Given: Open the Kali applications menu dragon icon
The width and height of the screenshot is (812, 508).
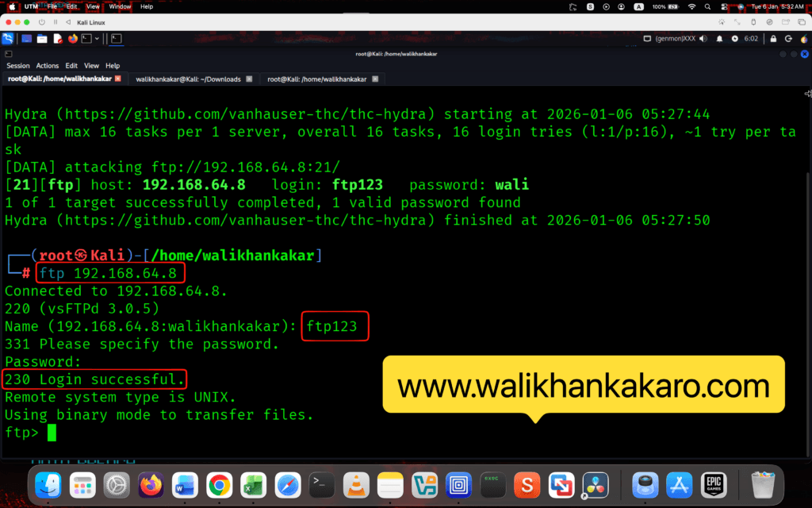Looking at the screenshot, I should 8,38.
